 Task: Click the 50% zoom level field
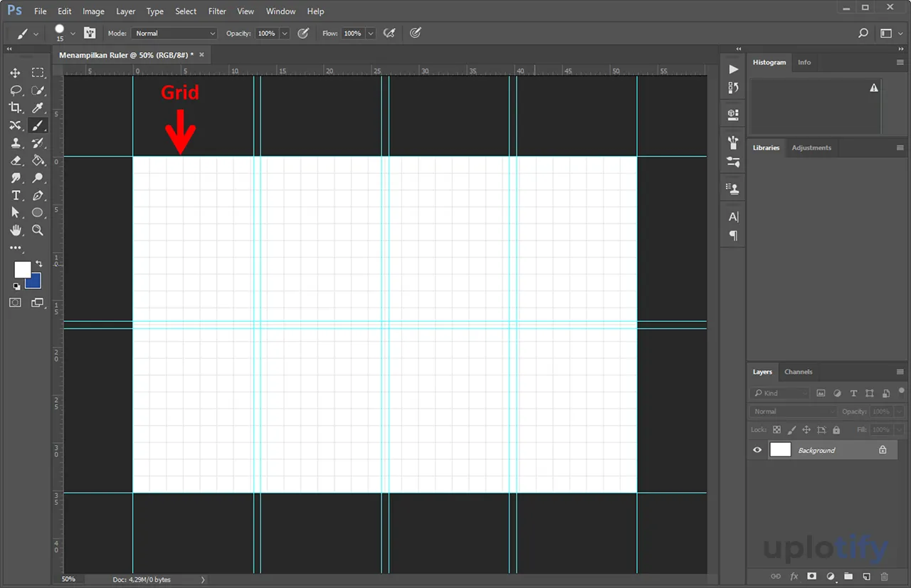(68, 579)
